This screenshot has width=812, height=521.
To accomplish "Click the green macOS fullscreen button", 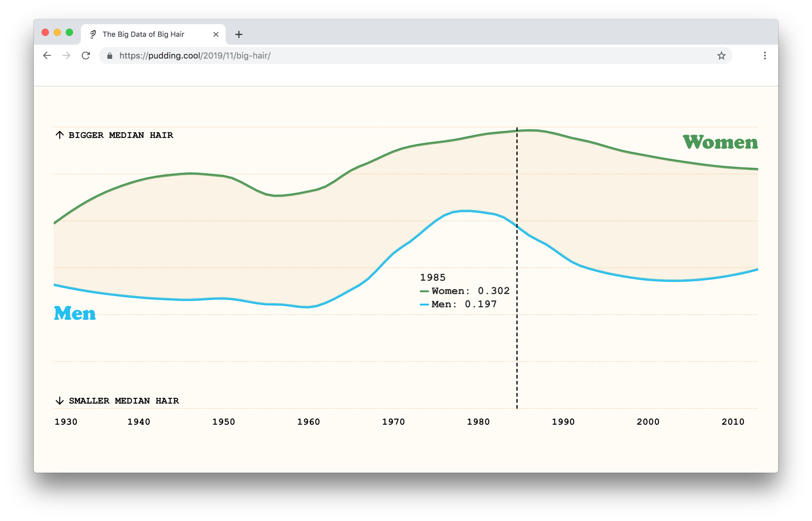I will 69,33.
